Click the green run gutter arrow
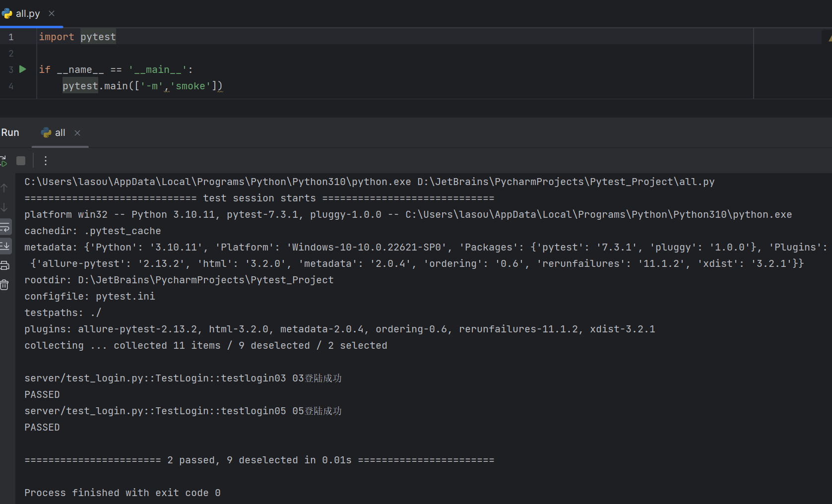Image resolution: width=832 pixels, height=504 pixels. click(x=23, y=69)
